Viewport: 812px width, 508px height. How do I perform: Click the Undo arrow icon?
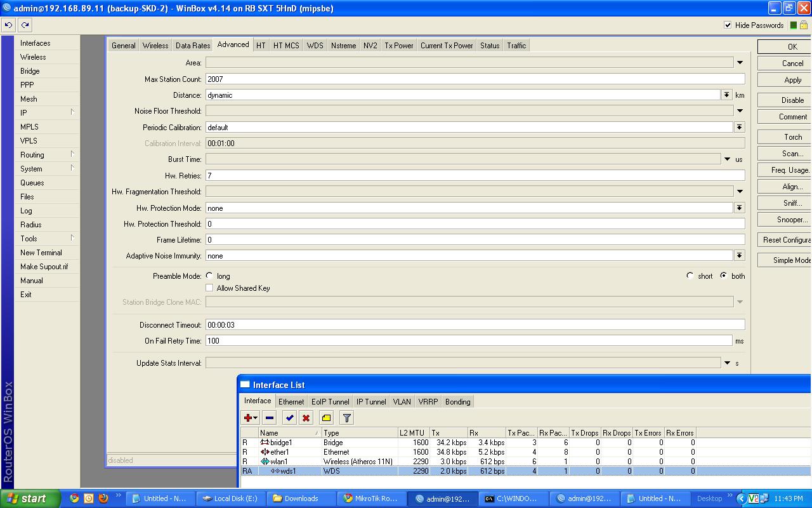coord(8,25)
